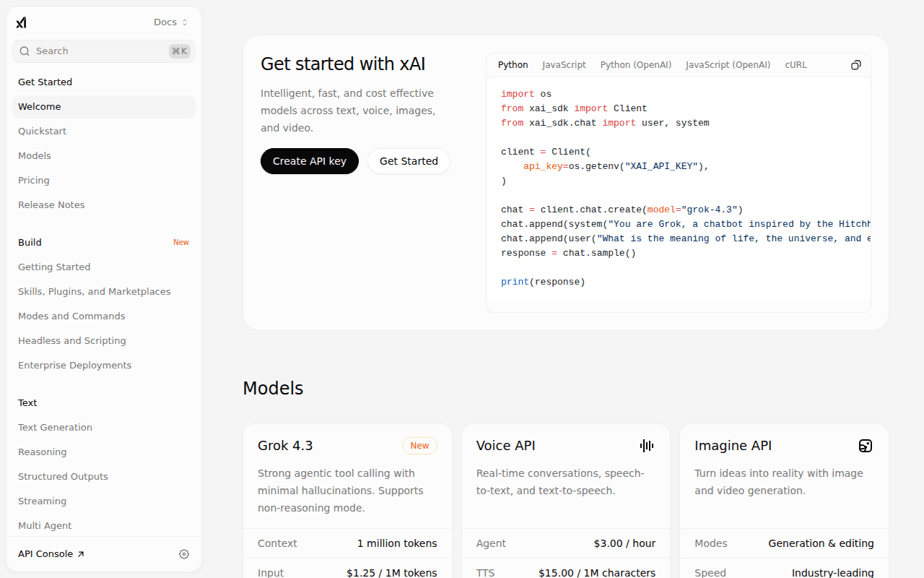The height and width of the screenshot is (578, 924).
Task: Click the 'Generation & editing' modes value
Action: [821, 543]
